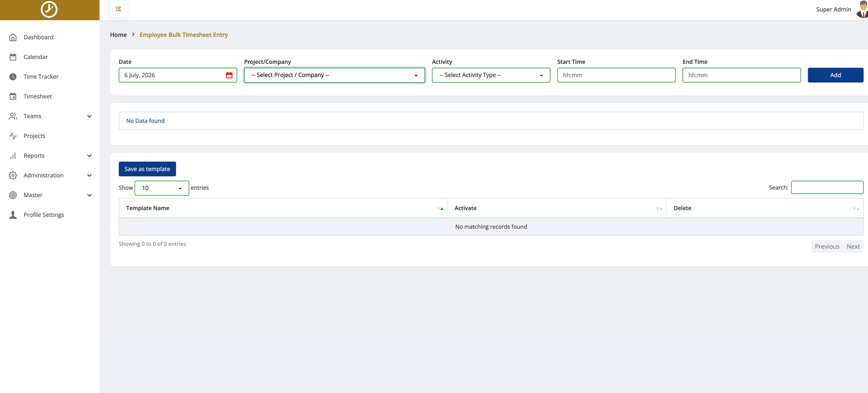Expand the Administration submenu chevron
This screenshot has height=393, width=868.
[x=89, y=176]
